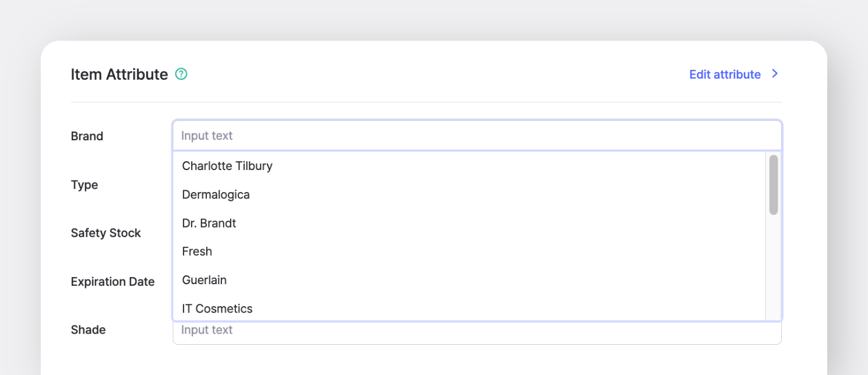Click the Brand field label
The height and width of the screenshot is (375, 868).
87,136
